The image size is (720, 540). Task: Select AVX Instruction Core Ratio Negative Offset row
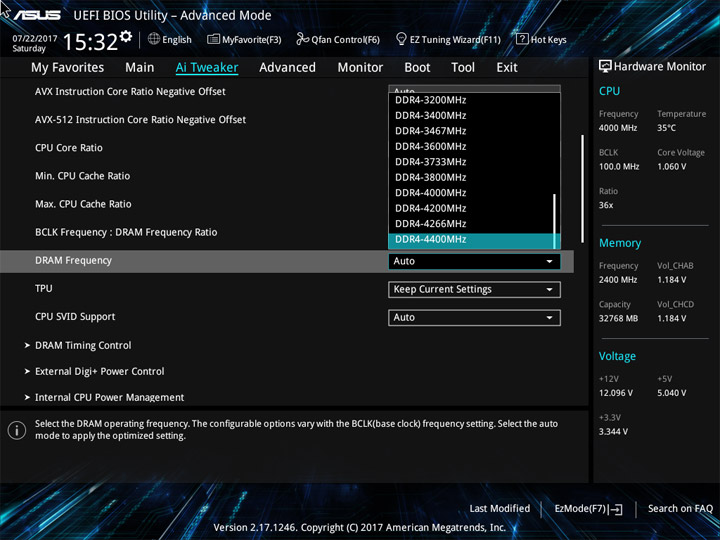(x=130, y=92)
